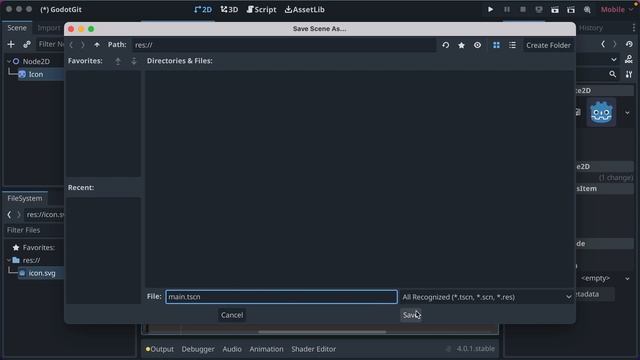Go to the parent folder
Viewport: 640px width, 360px height.
pyautogui.click(x=97, y=45)
